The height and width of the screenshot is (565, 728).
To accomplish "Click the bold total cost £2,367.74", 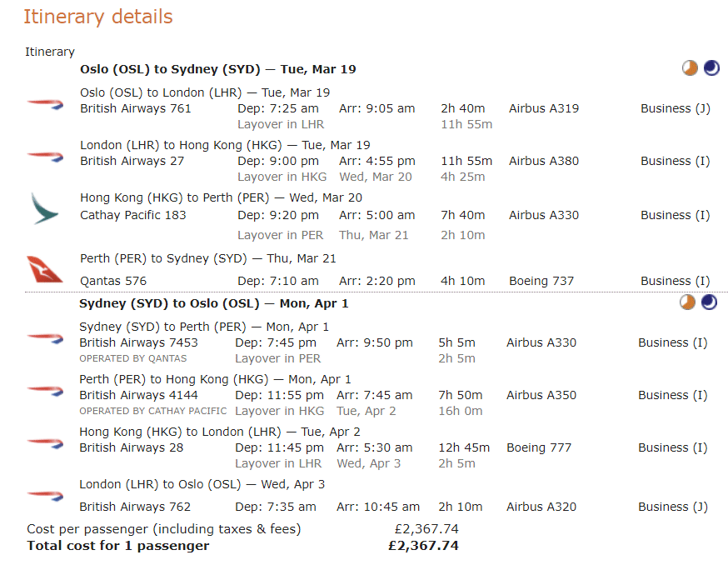I will point(423,546).
